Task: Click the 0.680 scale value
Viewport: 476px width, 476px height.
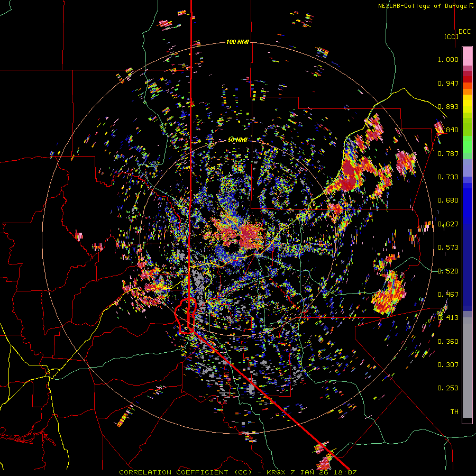Action: pos(448,200)
